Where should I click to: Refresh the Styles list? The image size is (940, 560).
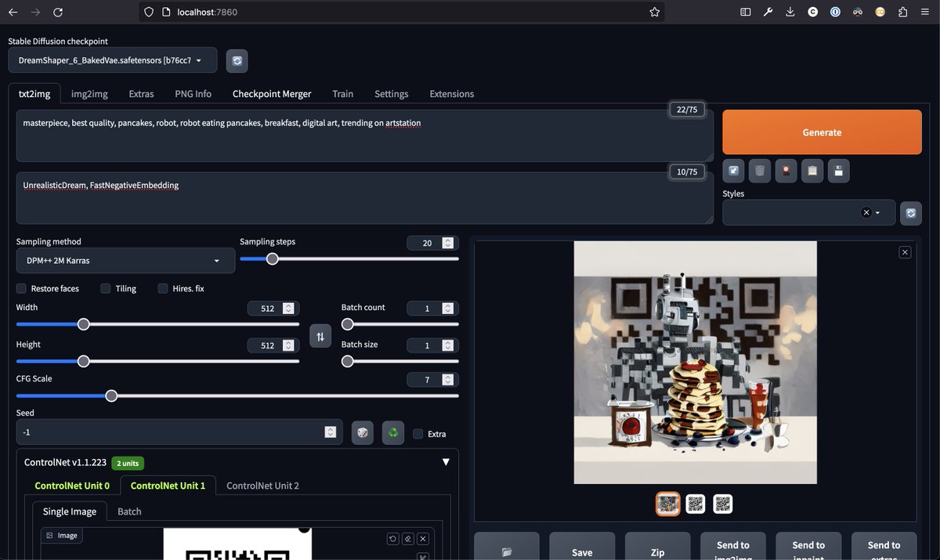tap(910, 212)
